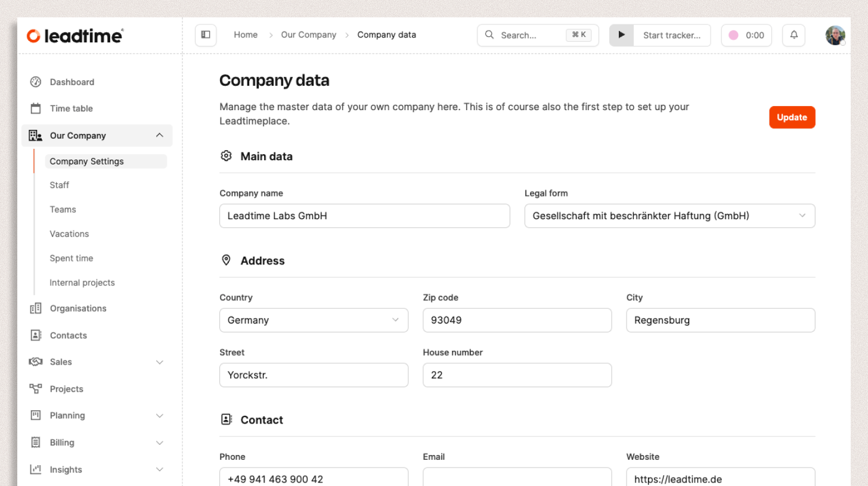Collapse the Our Company section
The width and height of the screenshot is (868, 486).
159,135
